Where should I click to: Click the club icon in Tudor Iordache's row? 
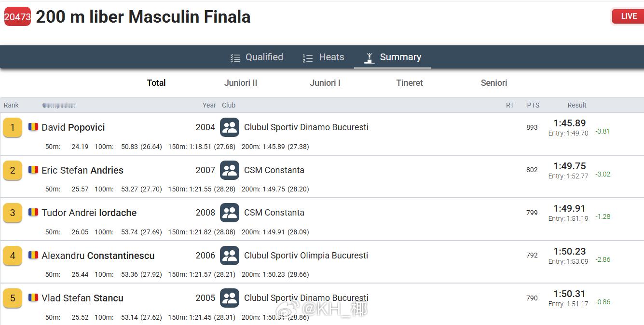[x=230, y=213]
